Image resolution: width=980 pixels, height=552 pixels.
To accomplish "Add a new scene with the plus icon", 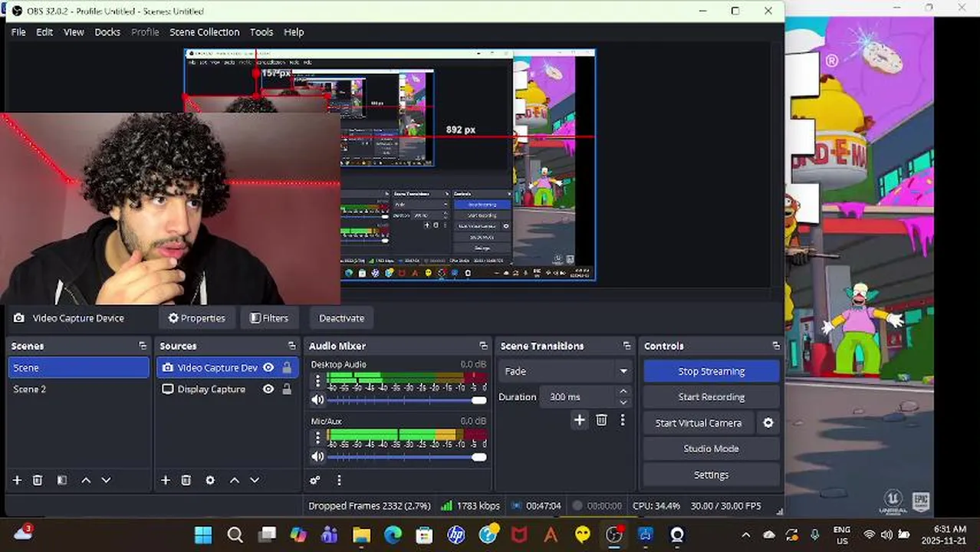I will 17,480.
